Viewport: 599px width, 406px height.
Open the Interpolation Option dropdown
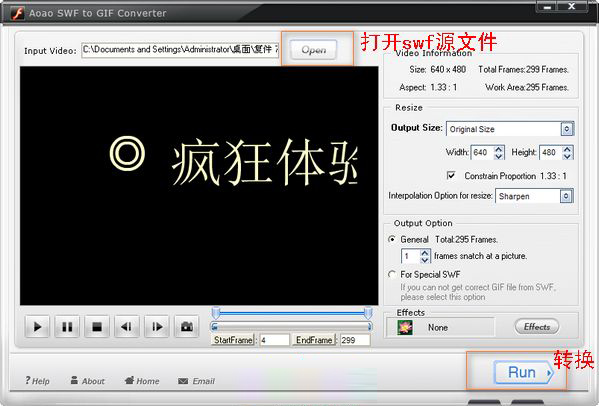pyautogui.click(x=566, y=196)
